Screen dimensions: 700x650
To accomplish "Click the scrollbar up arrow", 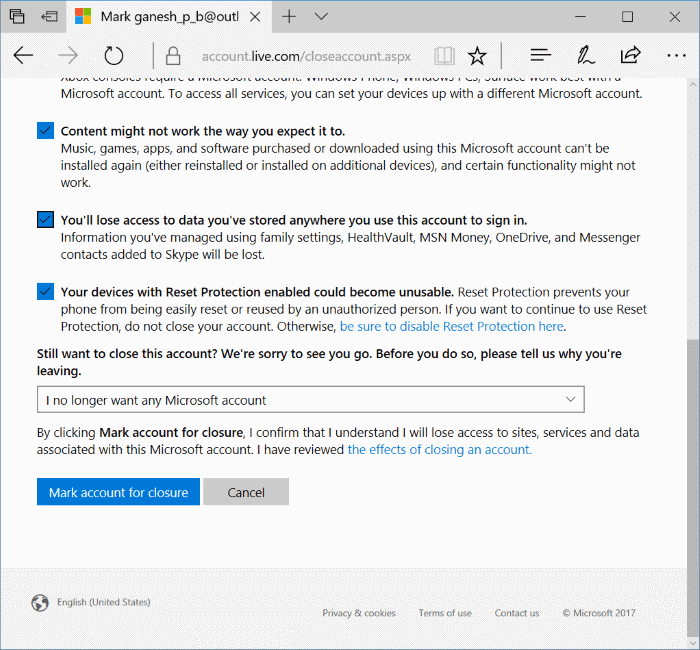I will tap(693, 84).
